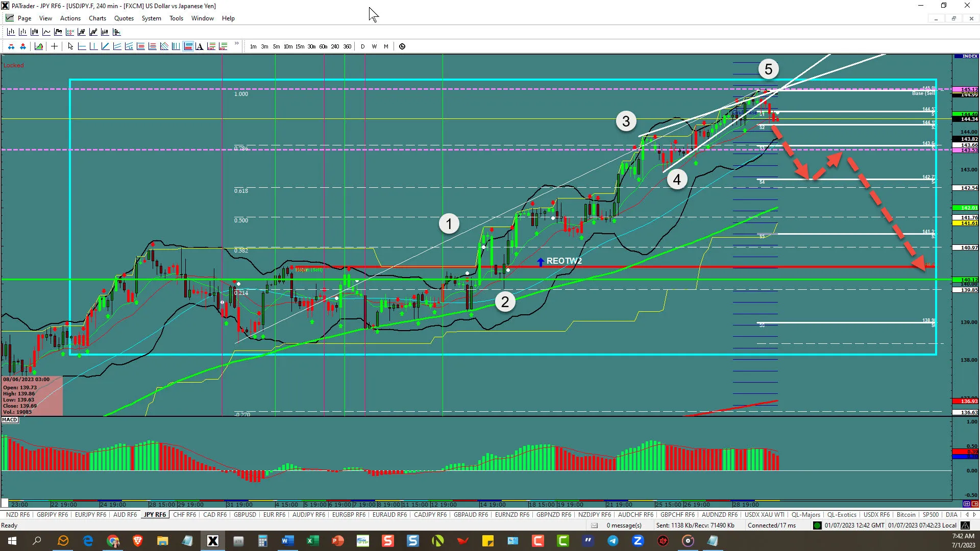Viewport: 980px width, 551px height.
Task: Open Telegram from the taskbar
Action: (612, 541)
